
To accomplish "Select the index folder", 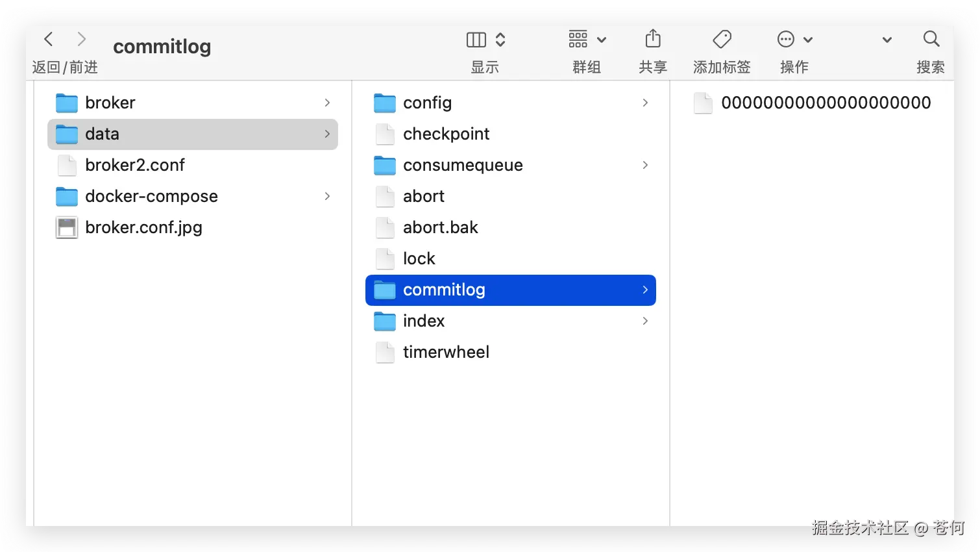I will click(423, 321).
